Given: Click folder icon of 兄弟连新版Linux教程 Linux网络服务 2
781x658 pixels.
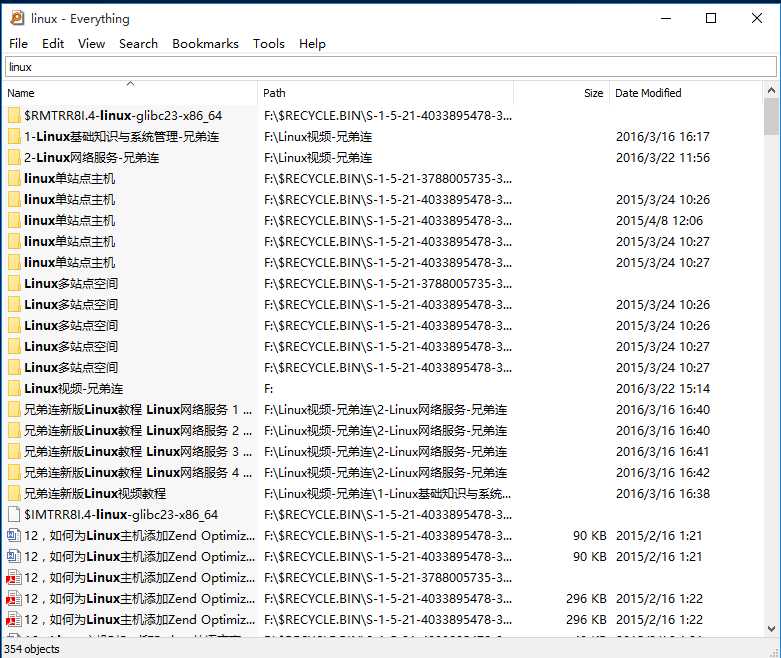Looking at the screenshot, I should 14,430.
